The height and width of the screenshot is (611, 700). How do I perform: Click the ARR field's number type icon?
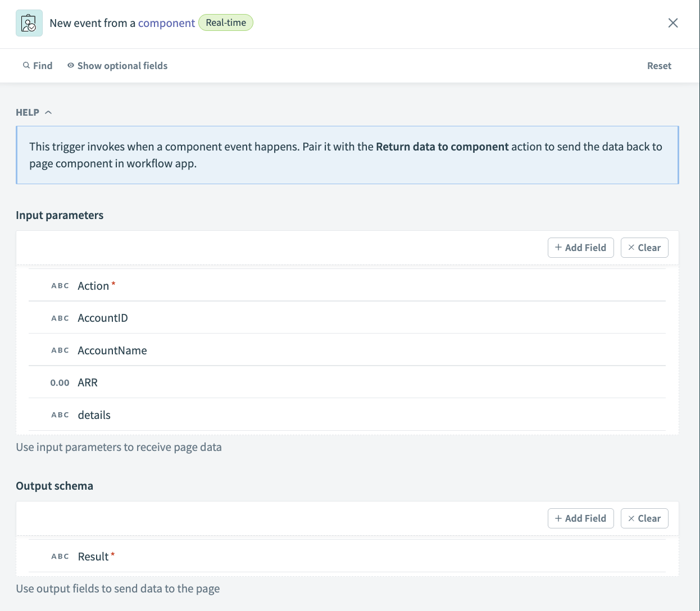point(60,383)
